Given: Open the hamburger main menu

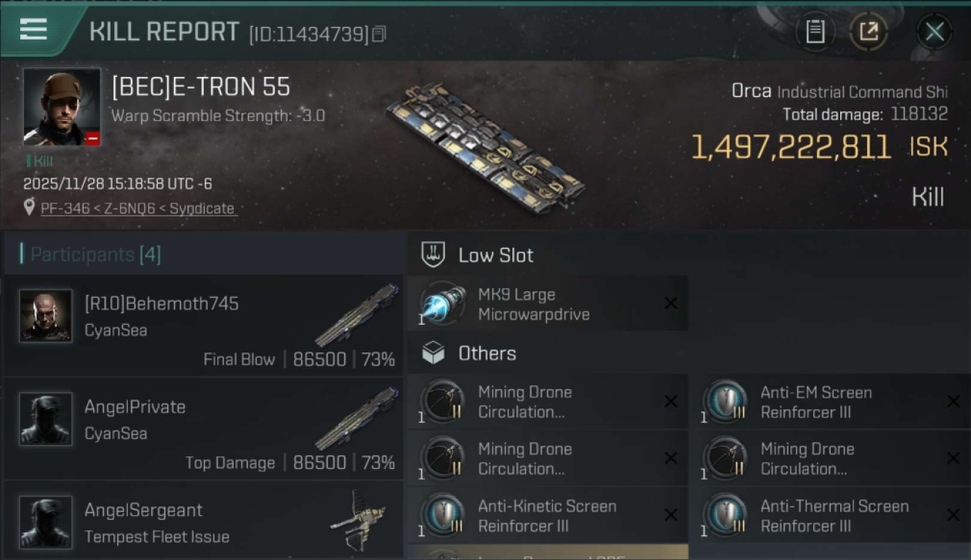Looking at the screenshot, I should [34, 30].
